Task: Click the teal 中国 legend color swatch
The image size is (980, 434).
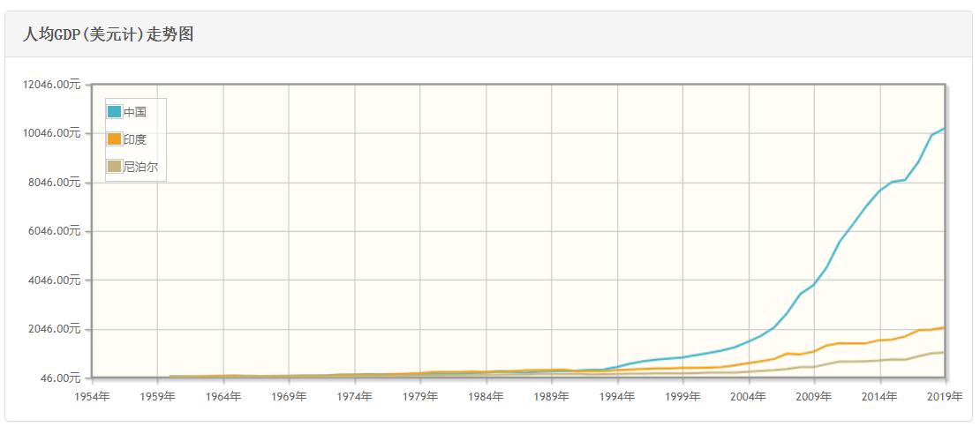Action: pos(114,112)
